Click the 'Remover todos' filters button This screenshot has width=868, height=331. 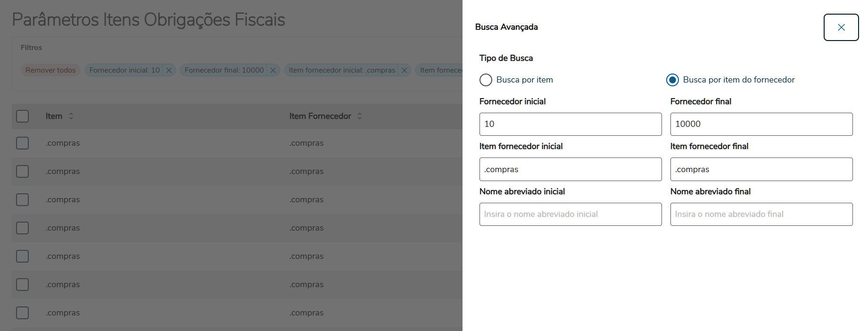tap(50, 70)
